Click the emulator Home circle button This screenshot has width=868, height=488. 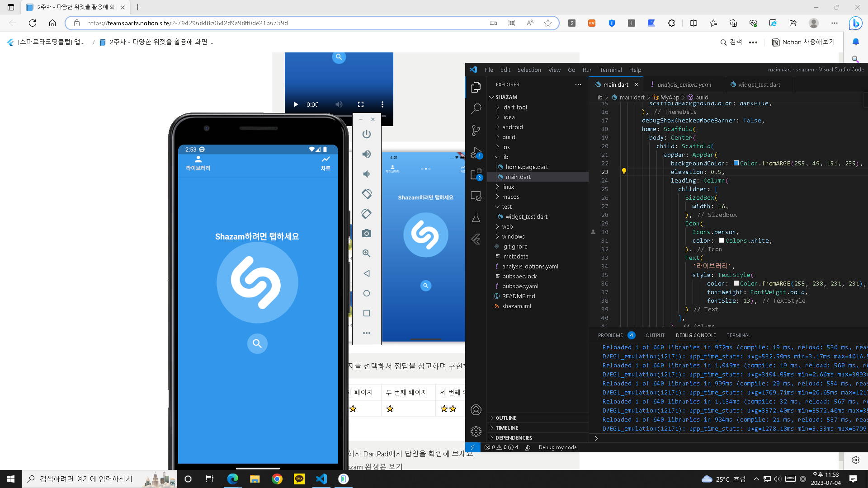pos(367,293)
